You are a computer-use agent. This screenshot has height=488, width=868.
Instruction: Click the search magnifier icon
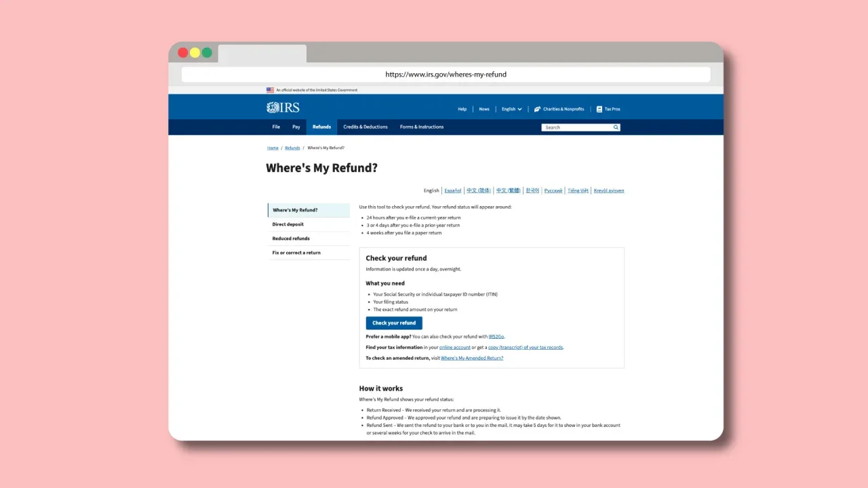[616, 127]
